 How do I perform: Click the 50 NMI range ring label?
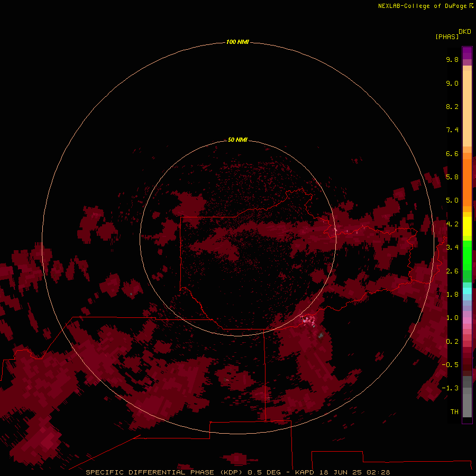(x=237, y=140)
